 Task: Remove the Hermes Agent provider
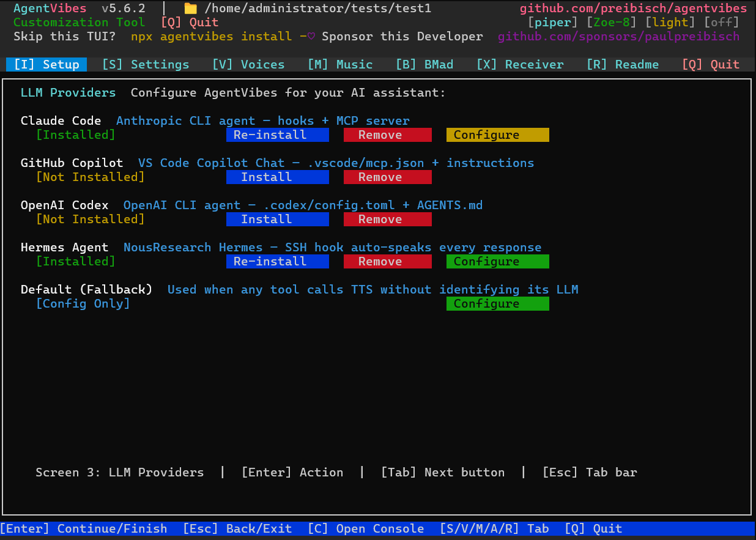388,261
